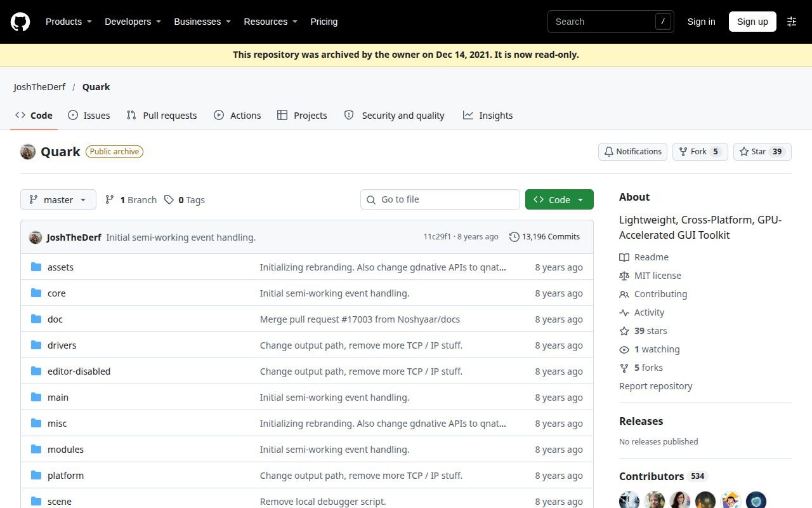Click the GitHub logo icon
Image resolution: width=812 pixels, height=508 pixels.
point(20,22)
